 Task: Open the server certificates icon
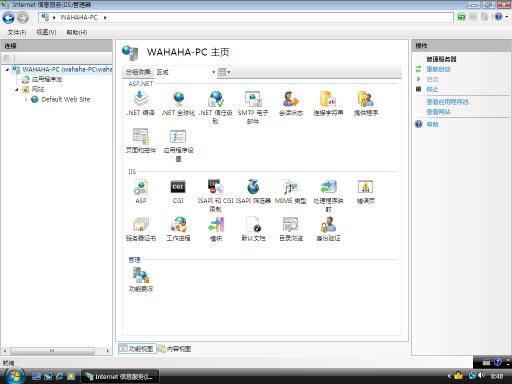click(141, 225)
